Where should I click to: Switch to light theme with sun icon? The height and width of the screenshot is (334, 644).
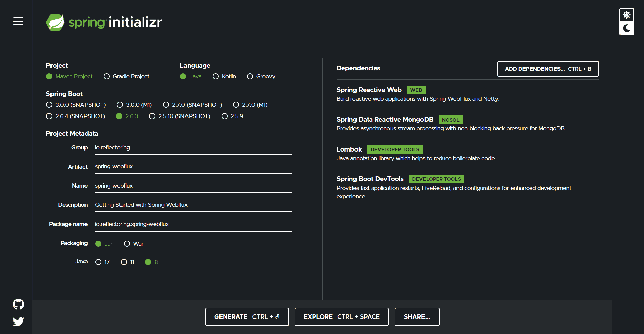[626, 15]
